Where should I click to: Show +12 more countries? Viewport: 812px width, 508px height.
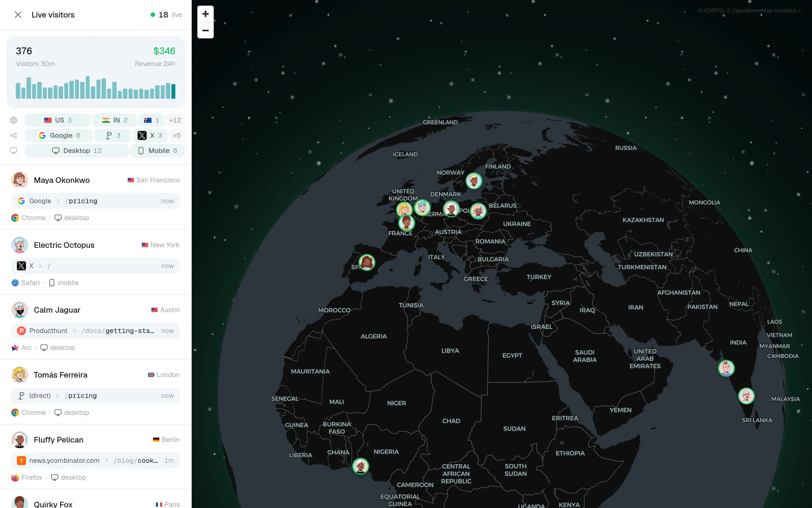click(x=175, y=120)
